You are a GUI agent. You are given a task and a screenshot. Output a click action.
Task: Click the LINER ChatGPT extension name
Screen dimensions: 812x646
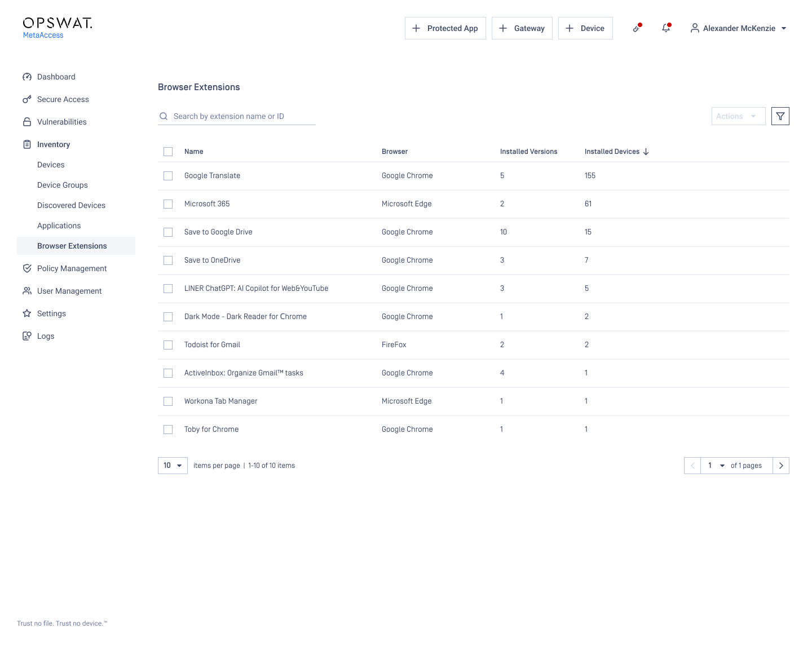click(257, 289)
